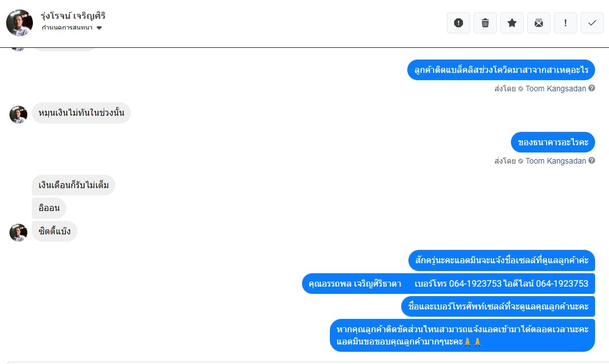Click the trash delete conversation icon

coord(485,23)
